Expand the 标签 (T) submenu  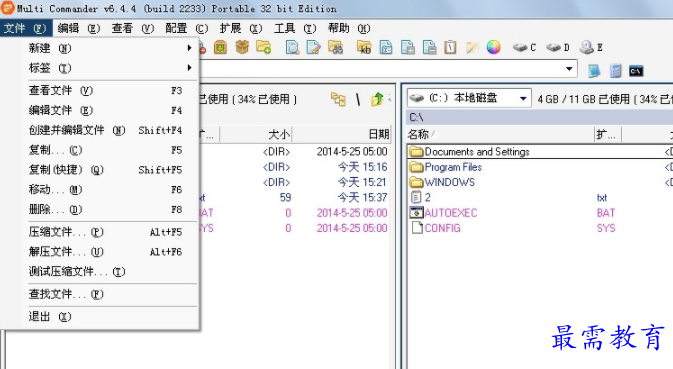tap(111, 68)
